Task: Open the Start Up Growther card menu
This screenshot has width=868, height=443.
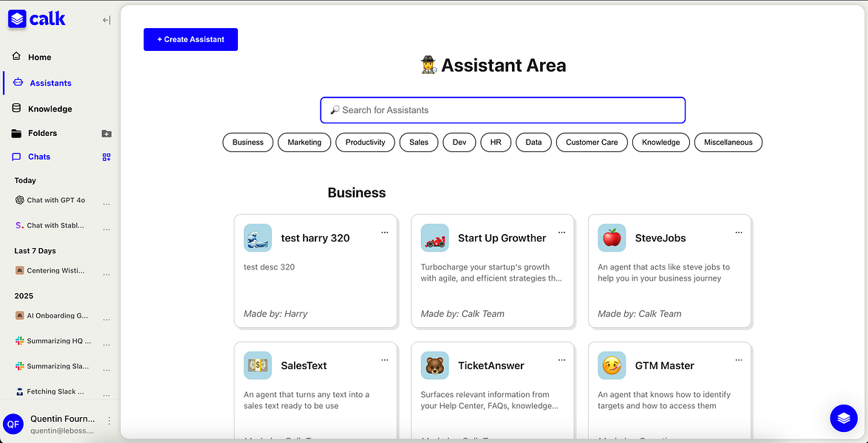Action: [562, 233]
